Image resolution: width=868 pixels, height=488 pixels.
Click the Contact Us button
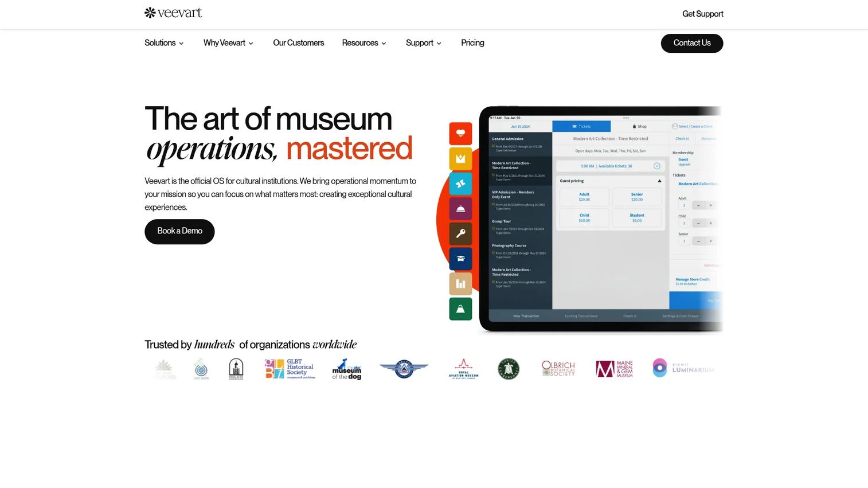pyautogui.click(x=692, y=43)
